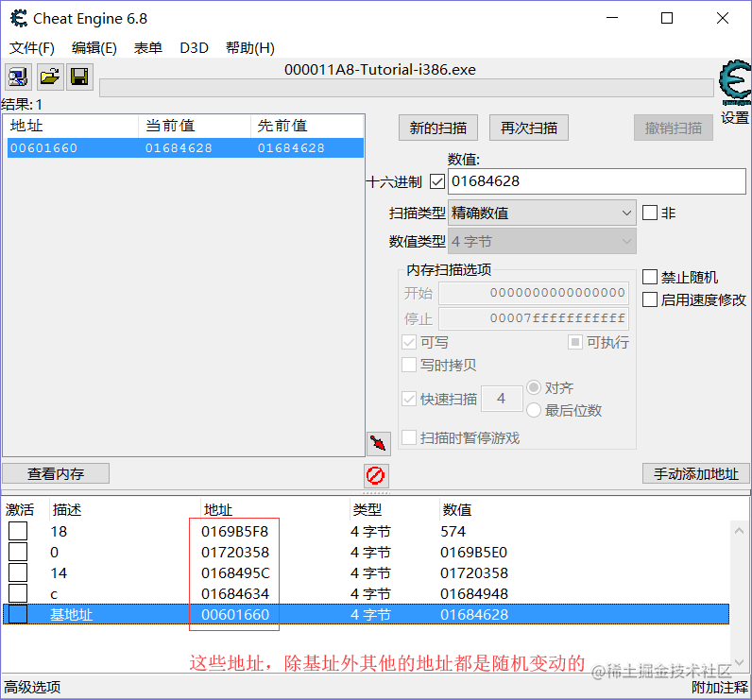The image size is (752, 700).
Task: Toggle the 可写 checkbox
Action: (x=409, y=342)
